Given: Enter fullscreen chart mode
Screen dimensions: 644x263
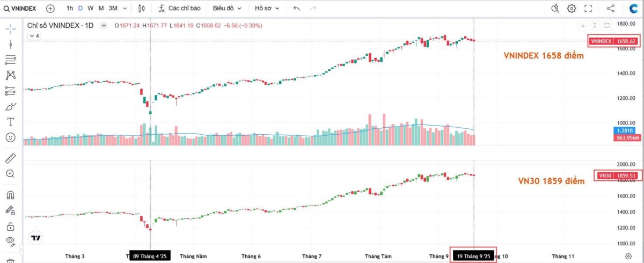Looking at the screenshot, I should coord(588,9).
